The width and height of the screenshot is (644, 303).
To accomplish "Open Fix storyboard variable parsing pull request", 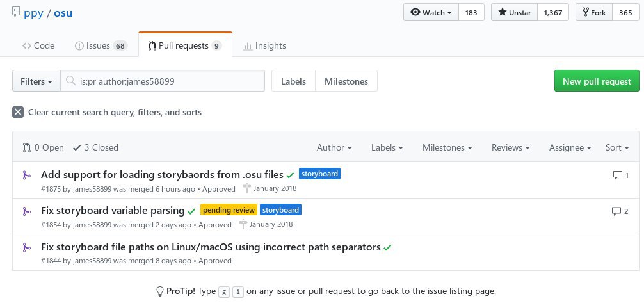I will (x=113, y=211).
